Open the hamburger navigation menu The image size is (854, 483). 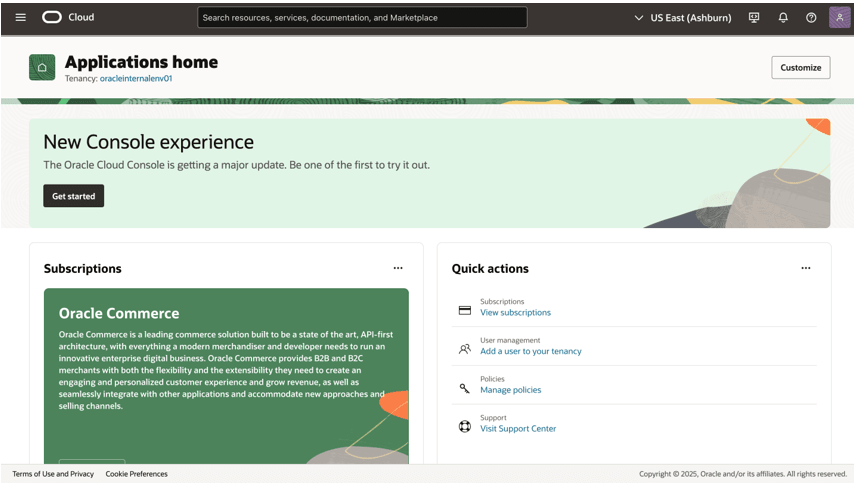click(21, 17)
